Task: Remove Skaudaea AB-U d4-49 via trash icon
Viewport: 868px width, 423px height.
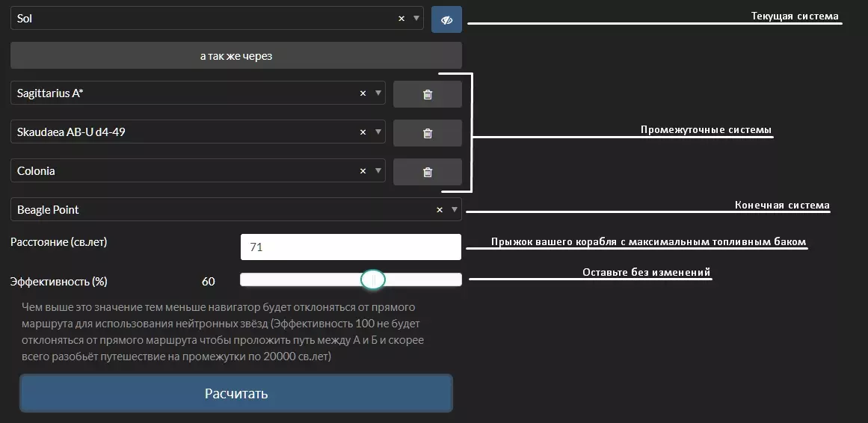Action: [x=428, y=133]
